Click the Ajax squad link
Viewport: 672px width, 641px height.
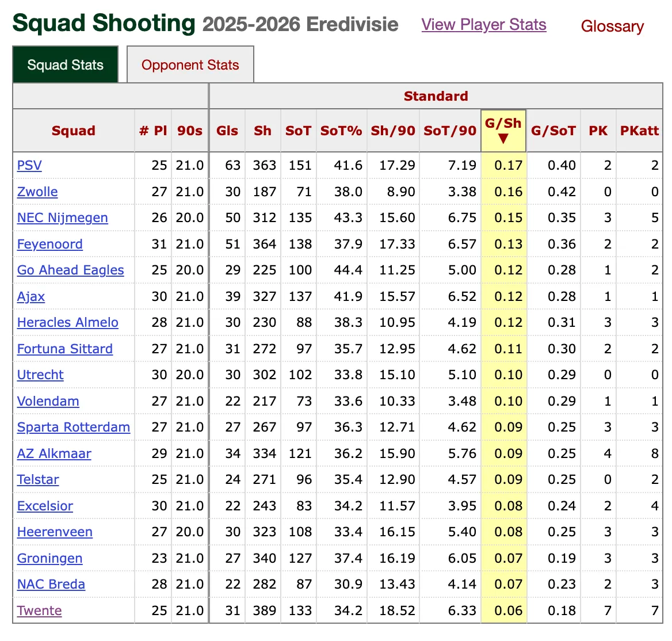point(31,297)
